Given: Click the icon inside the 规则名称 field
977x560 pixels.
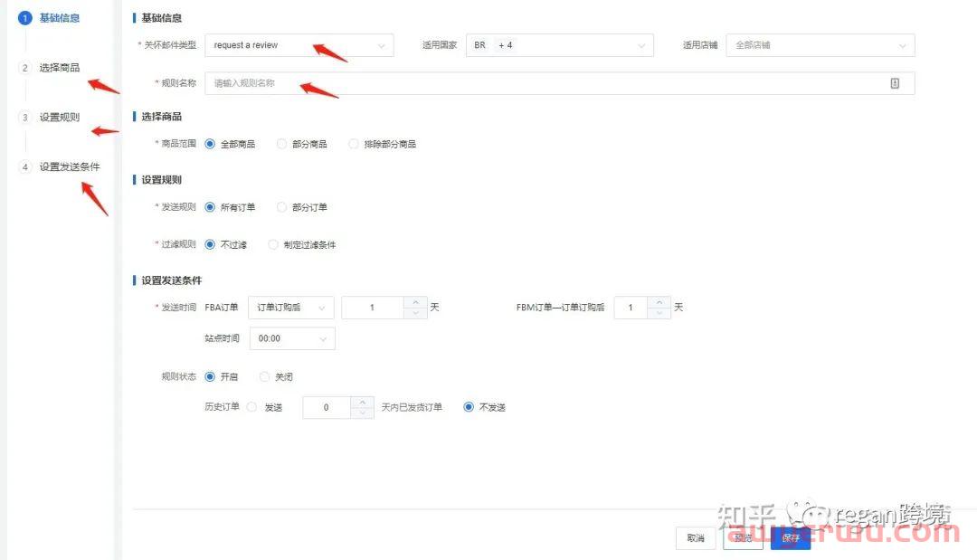Looking at the screenshot, I should 895,83.
